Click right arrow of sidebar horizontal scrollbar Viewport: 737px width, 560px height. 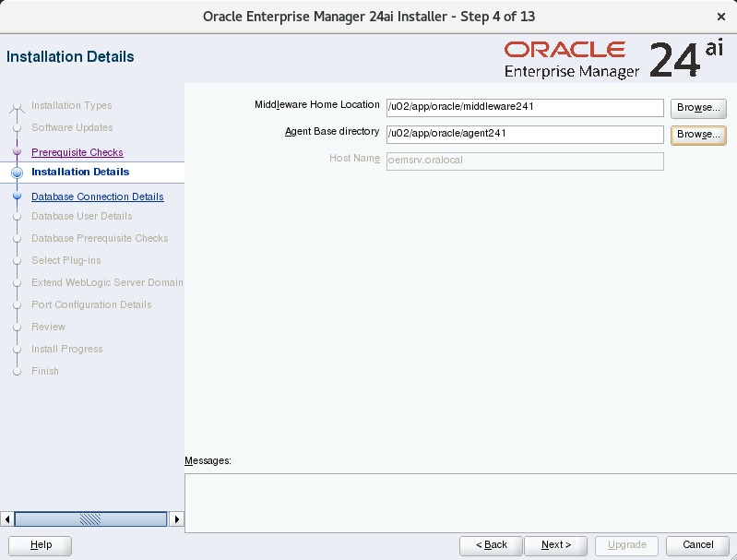click(177, 519)
